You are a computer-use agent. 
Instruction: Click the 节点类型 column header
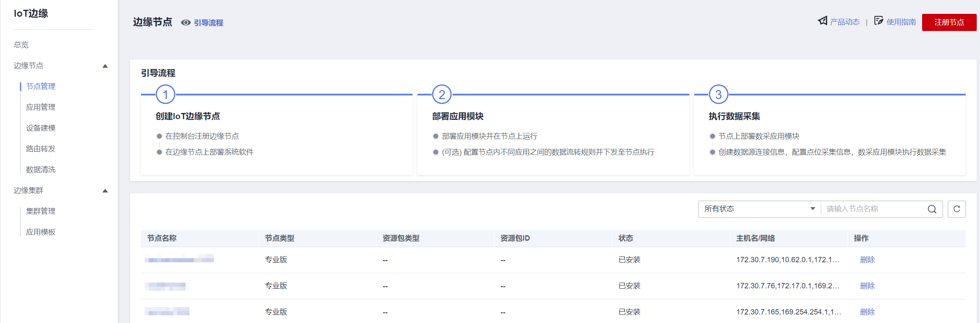280,238
